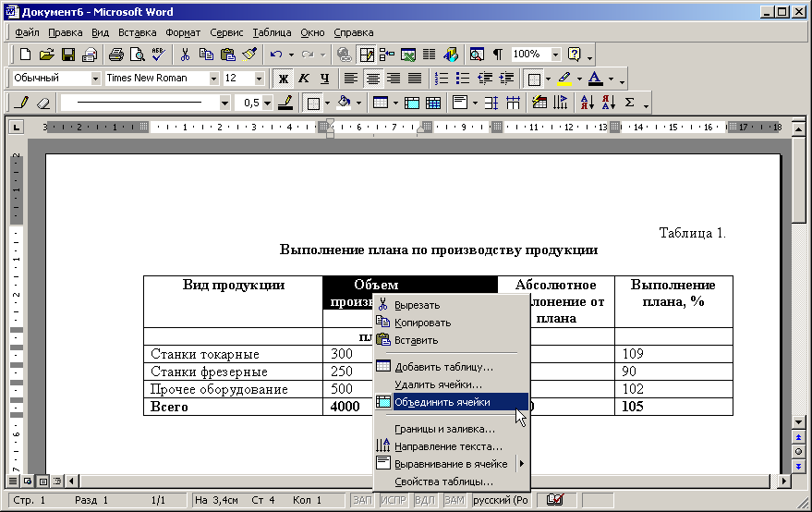Image resolution: width=812 pixels, height=512 pixels.
Task: Click the Change Text Direction toolbar icon
Action: (561, 103)
